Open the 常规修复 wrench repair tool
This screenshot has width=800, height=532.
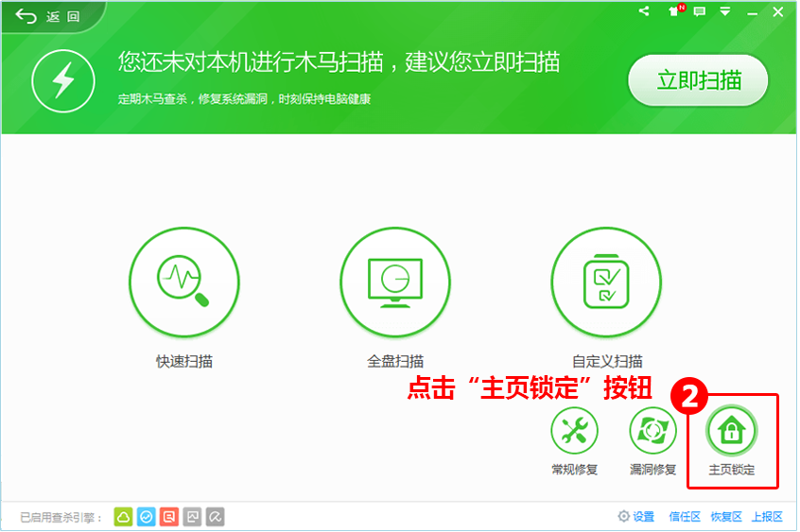point(574,432)
